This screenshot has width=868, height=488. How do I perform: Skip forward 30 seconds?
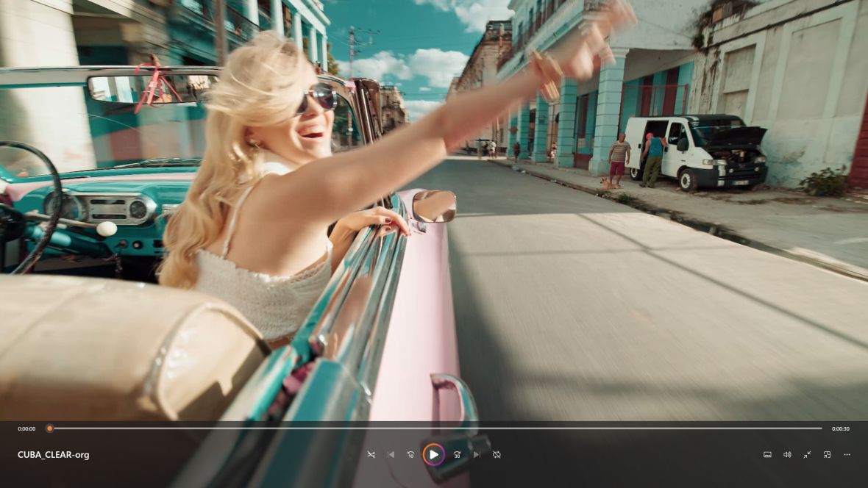point(457,455)
